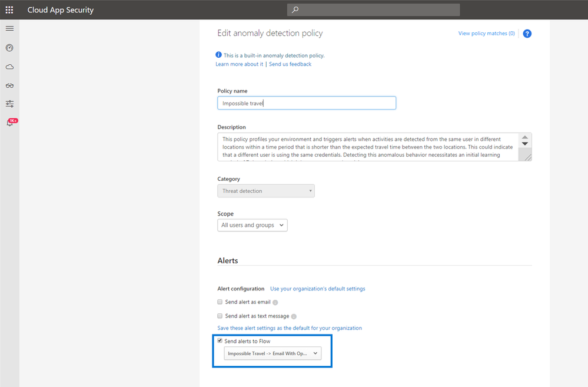
Task: Open the help question mark icon
Action: (527, 34)
